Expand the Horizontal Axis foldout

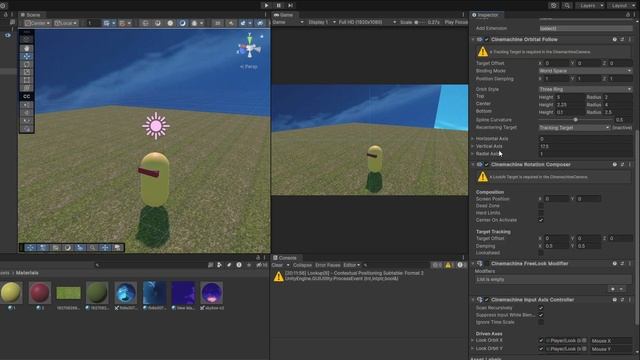coord(473,139)
